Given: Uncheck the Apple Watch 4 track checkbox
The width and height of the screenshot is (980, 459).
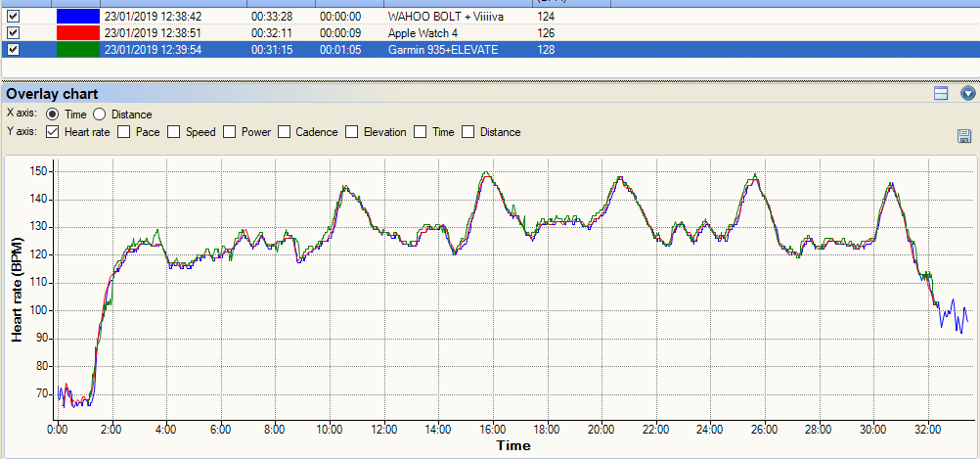Looking at the screenshot, I should tap(13, 33).
